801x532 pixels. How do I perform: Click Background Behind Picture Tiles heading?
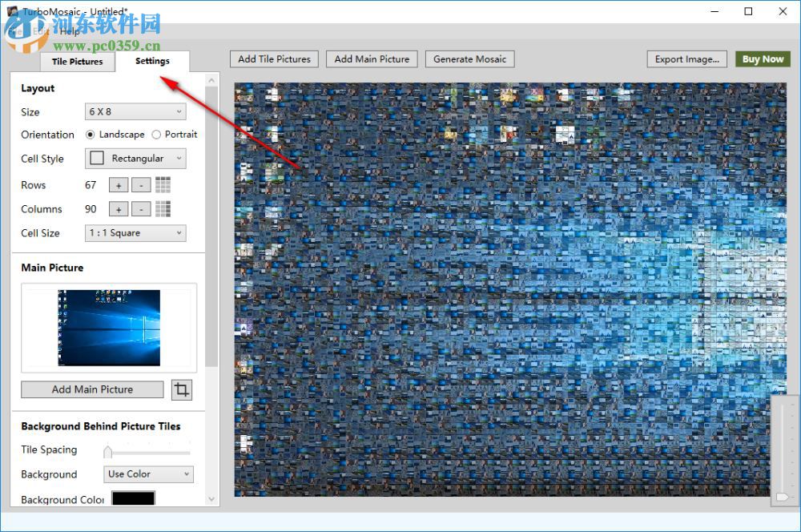click(101, 426)
